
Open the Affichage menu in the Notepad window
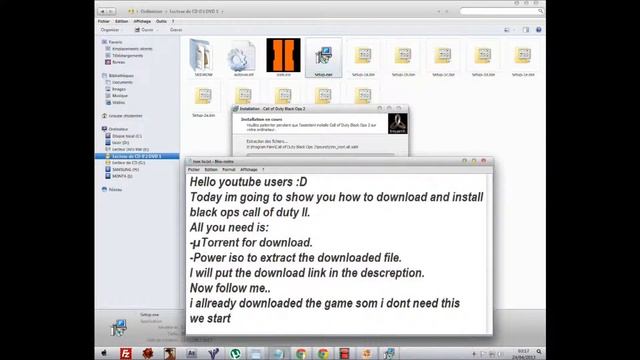249,169
